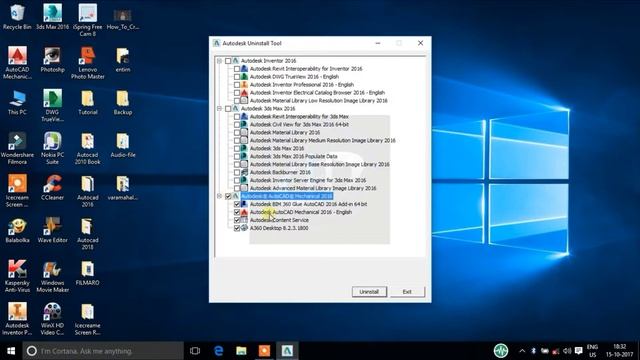Select the DWG TrueView desktop shortcut

[52, 105]
